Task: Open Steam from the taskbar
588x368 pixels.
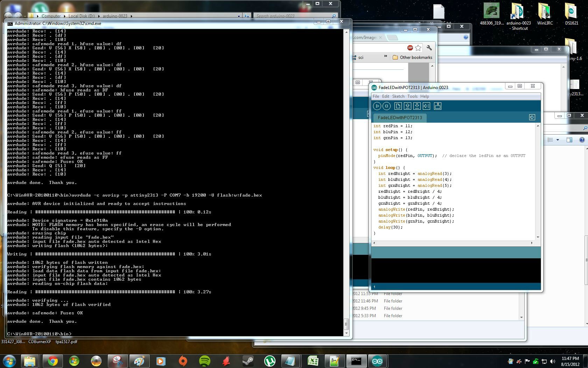Action: coord(248,361)
